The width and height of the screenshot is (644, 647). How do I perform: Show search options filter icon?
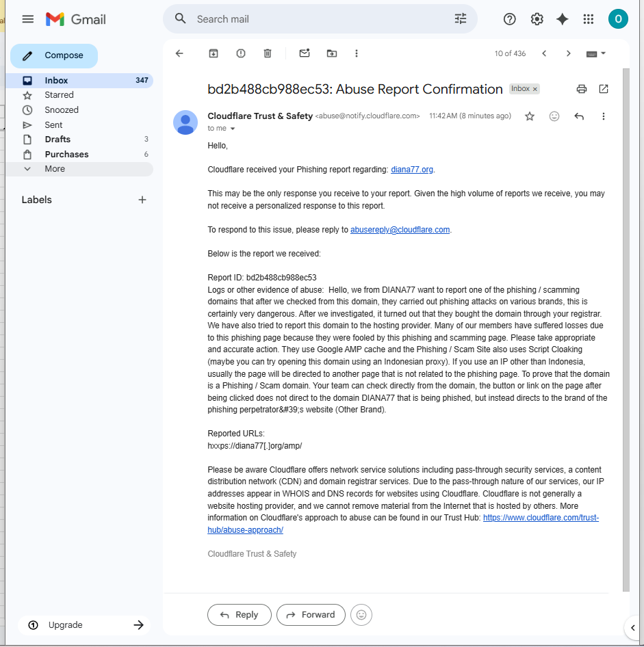[x=461, y=18]
